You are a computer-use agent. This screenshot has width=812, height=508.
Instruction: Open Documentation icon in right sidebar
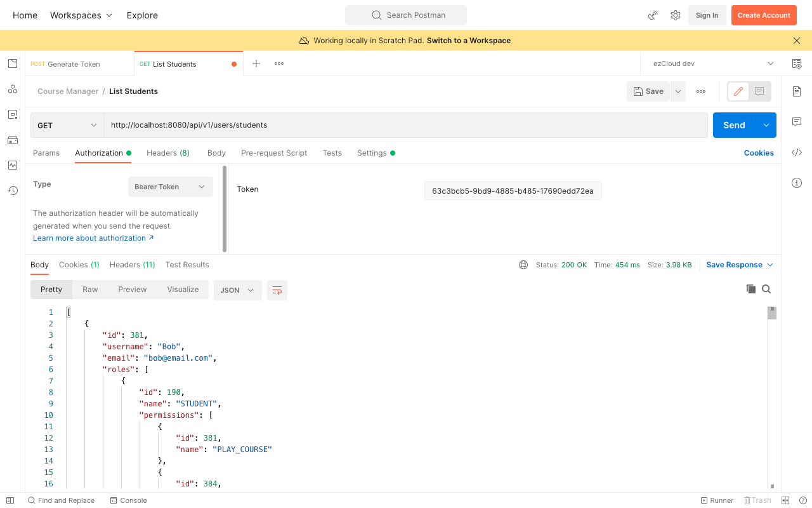click(x=797, y=91)
